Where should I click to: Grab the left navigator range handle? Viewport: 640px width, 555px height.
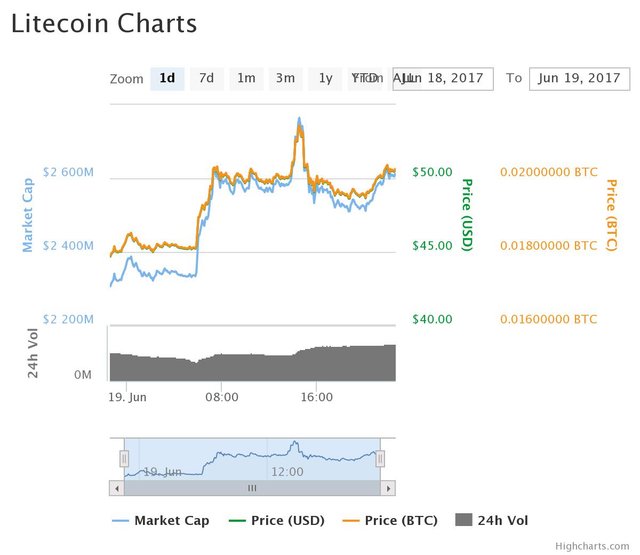coord(124,459)
